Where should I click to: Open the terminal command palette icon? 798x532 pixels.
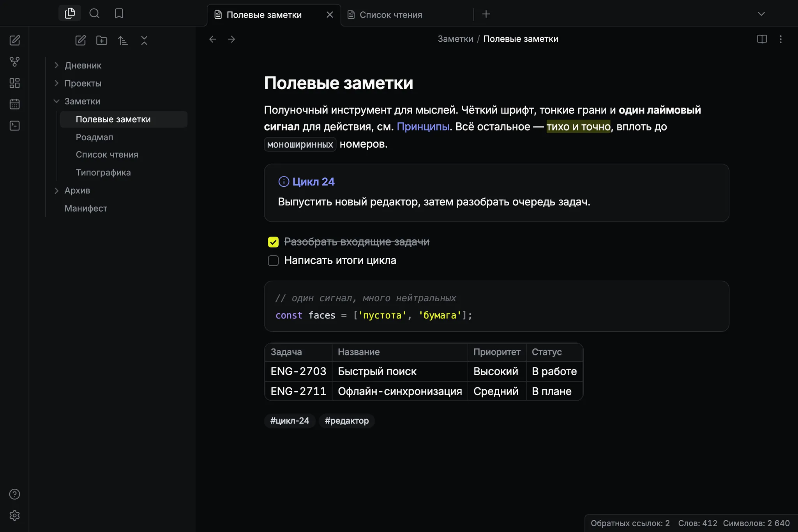tap(14, 125)
